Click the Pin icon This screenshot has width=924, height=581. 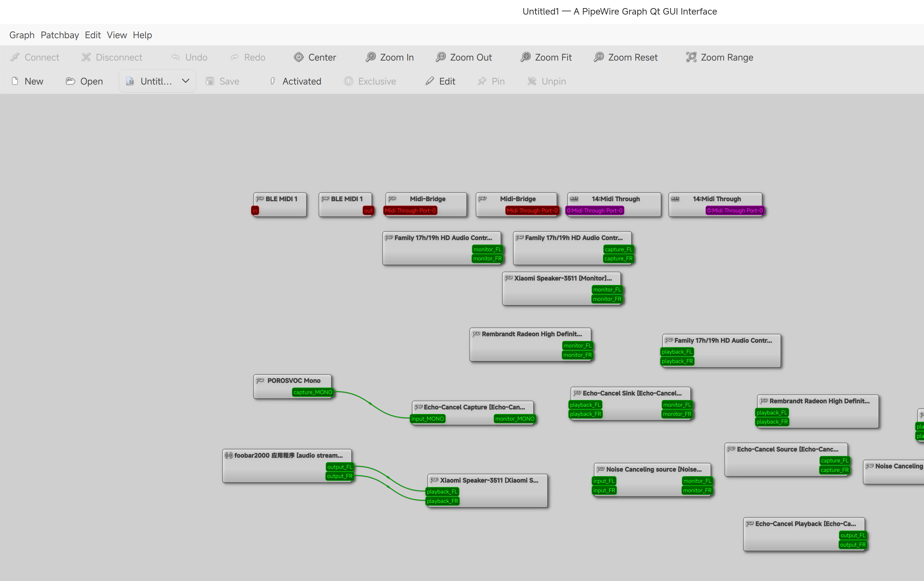click(x=482, y=81)
